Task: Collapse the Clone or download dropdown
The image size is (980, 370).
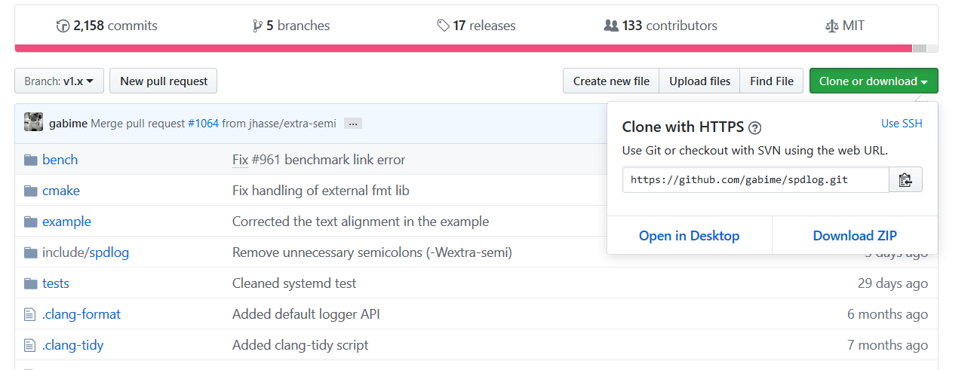Action: (x=874, y=81)
